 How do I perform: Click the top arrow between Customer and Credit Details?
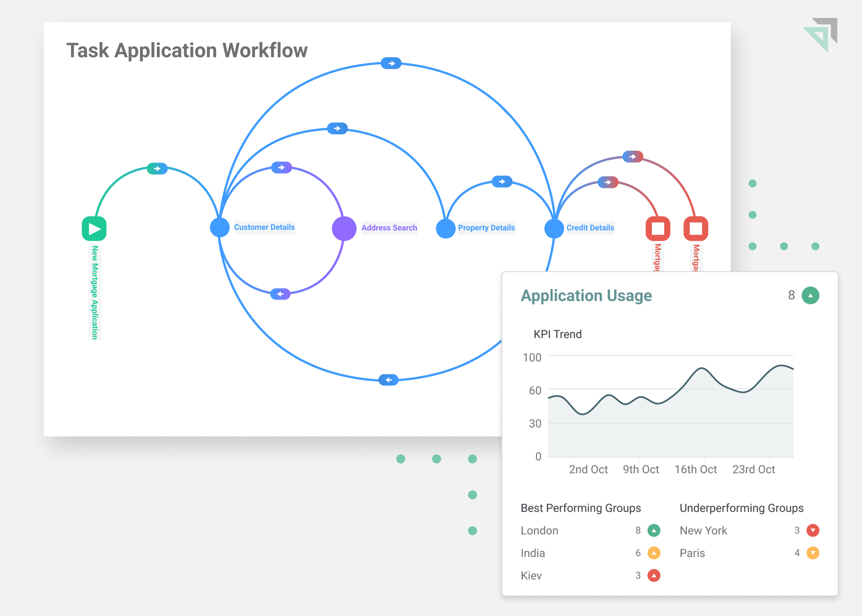click(391, 63)
